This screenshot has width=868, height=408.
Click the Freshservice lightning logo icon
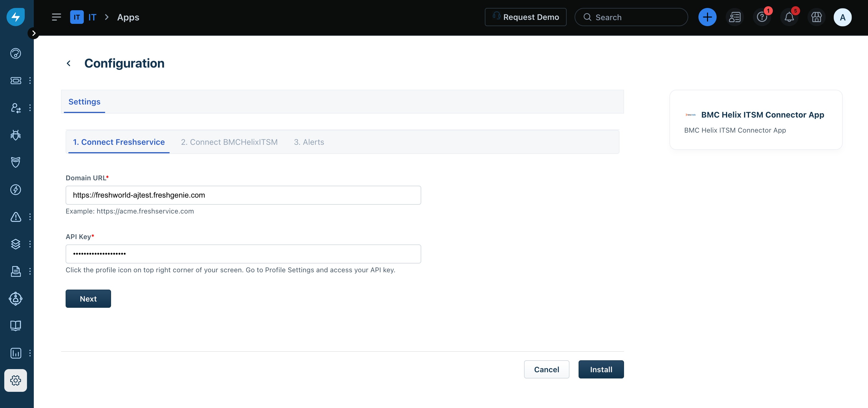(16, 17)
